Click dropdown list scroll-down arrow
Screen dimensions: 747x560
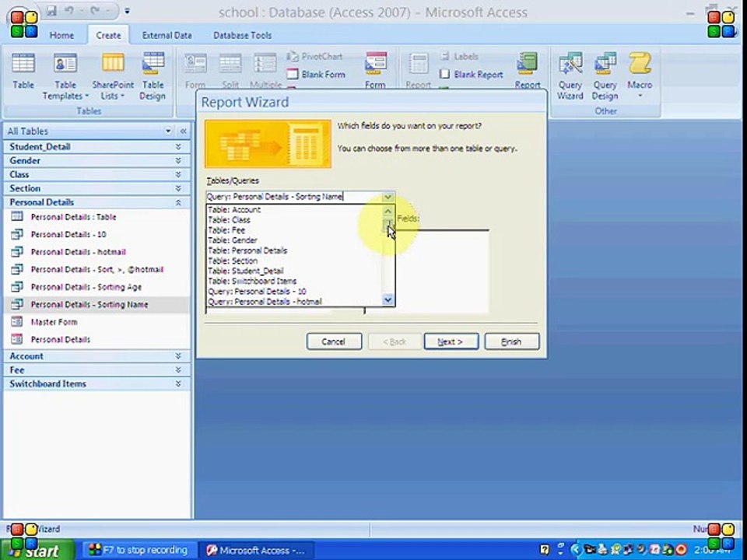coord(388,299)
